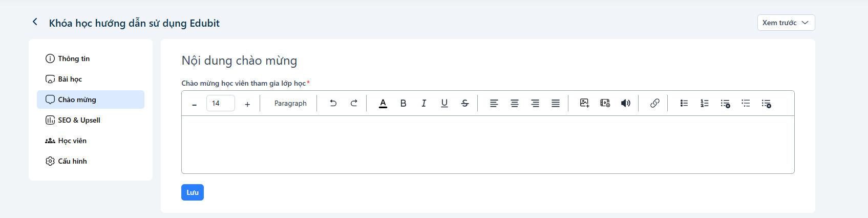The image size is (868, 218).
Task: Increase font size with plus button
Action: 247,104
